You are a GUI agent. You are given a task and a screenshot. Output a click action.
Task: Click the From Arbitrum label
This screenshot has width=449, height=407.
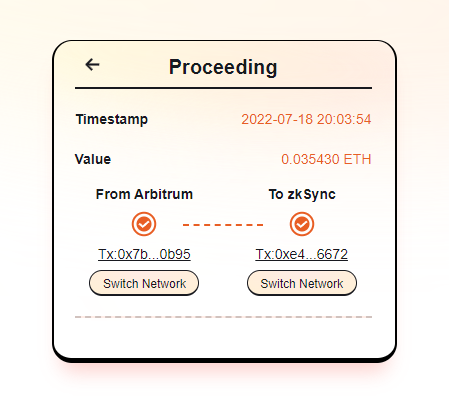tap(144, 194)
